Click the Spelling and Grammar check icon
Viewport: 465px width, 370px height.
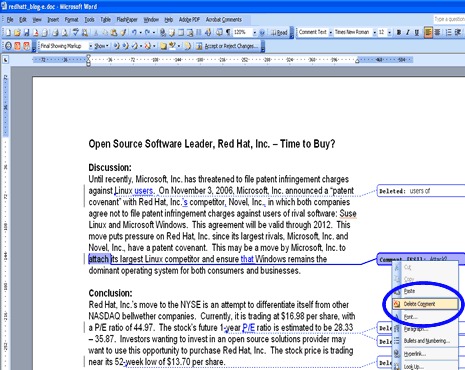[76, 32]
